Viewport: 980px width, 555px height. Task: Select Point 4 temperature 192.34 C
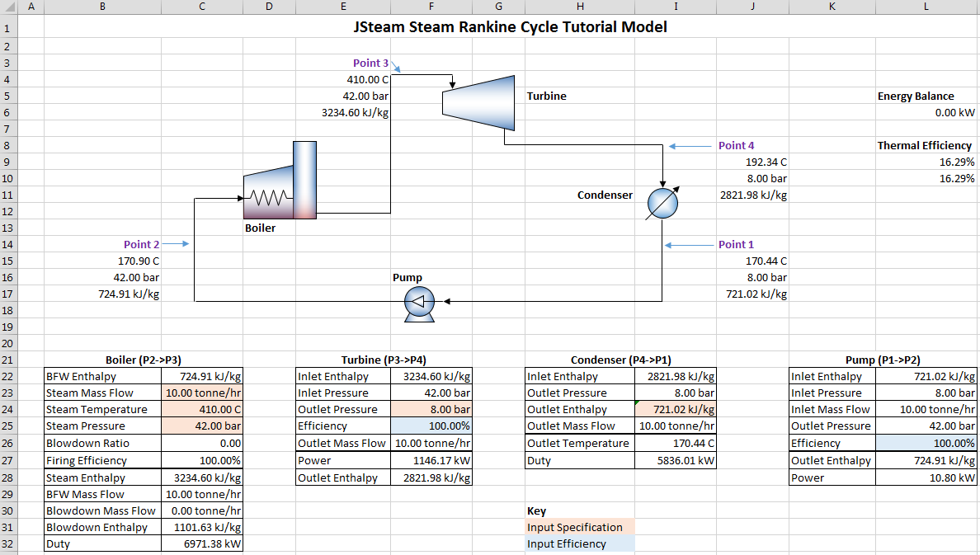(752, 162)
